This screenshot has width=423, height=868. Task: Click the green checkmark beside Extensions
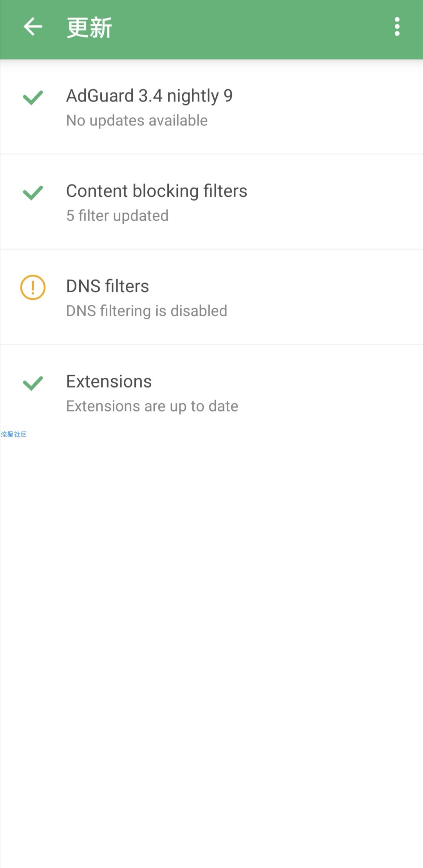33,383
